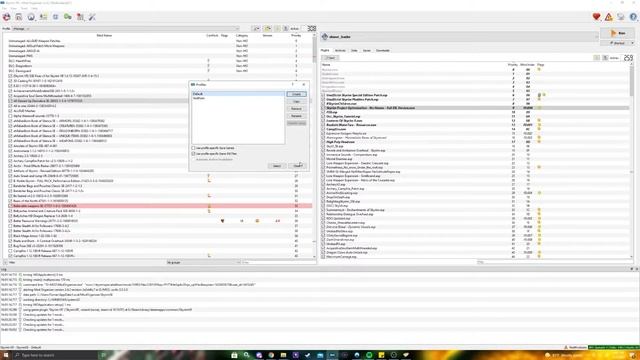Toggle the Bug Fixes SSE mod checkbox
The image size is (640, 360).
10,246
